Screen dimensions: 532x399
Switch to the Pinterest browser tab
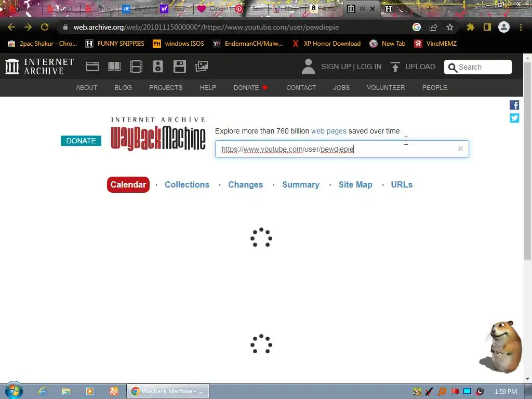pyautogui.click(x=249, y=9)
